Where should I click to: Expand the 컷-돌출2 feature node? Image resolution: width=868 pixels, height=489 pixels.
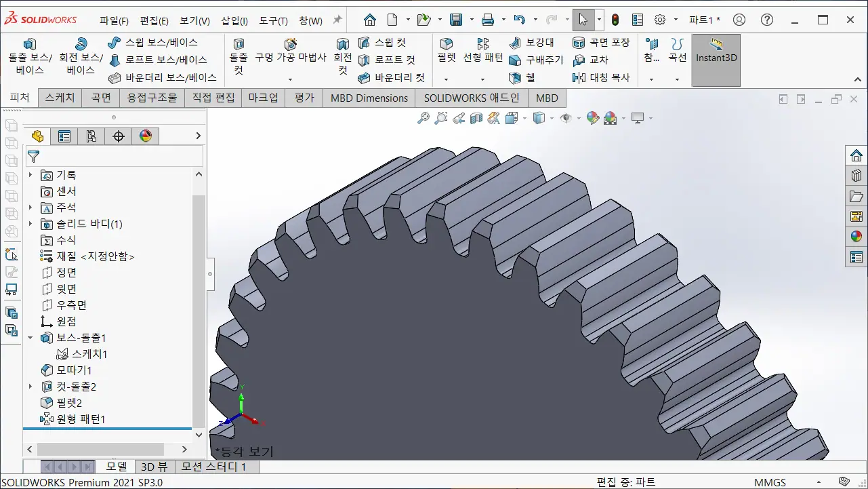tap(30, 387)
